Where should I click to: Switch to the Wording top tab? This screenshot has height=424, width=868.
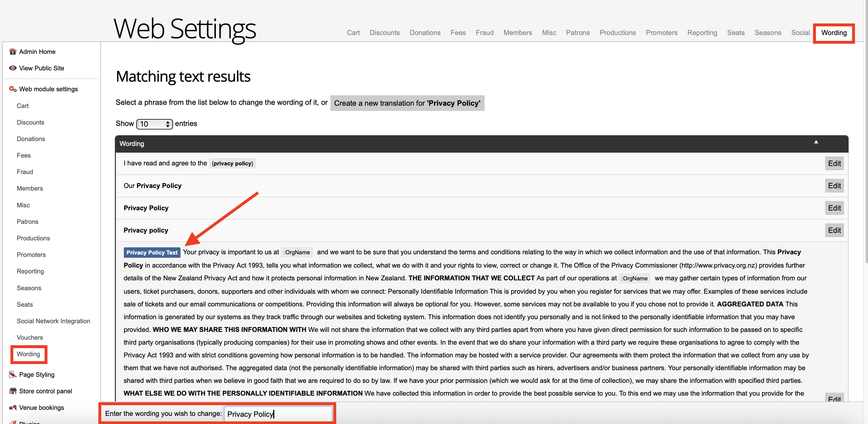tap(834, 33)
